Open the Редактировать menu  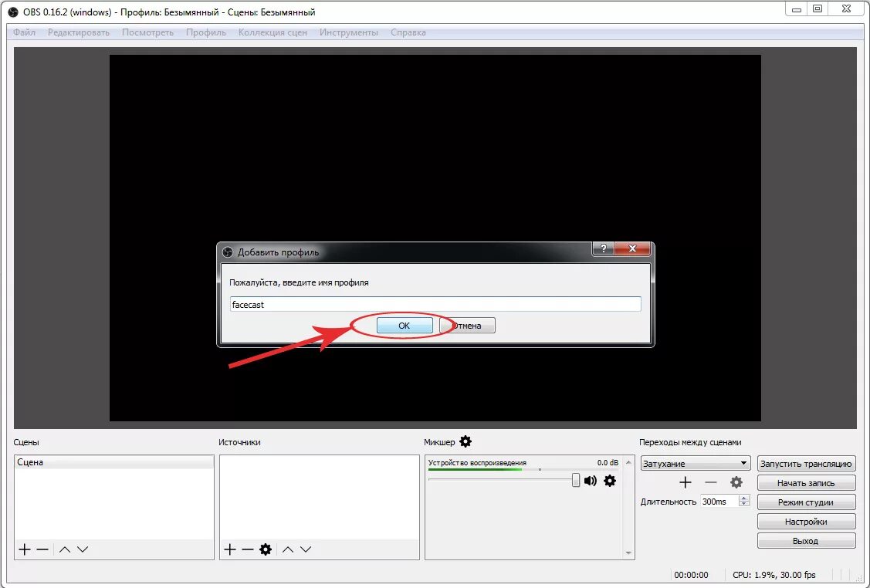(78, 32)
